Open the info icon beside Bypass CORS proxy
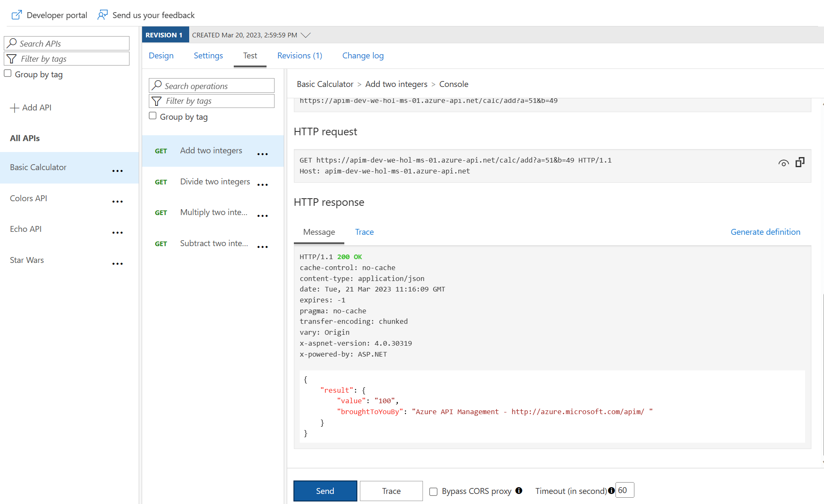 pyautogui.click(x=520, y=491)
